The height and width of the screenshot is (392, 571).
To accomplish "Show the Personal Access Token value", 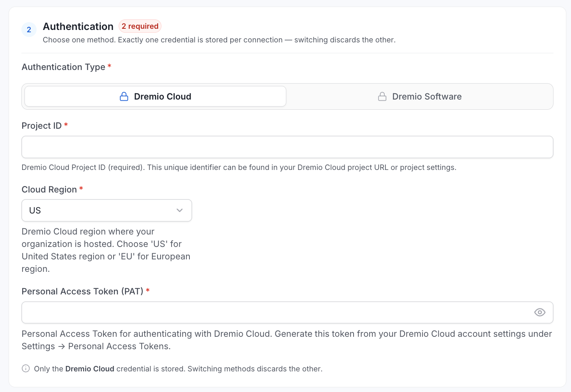I will pos(539,312).
